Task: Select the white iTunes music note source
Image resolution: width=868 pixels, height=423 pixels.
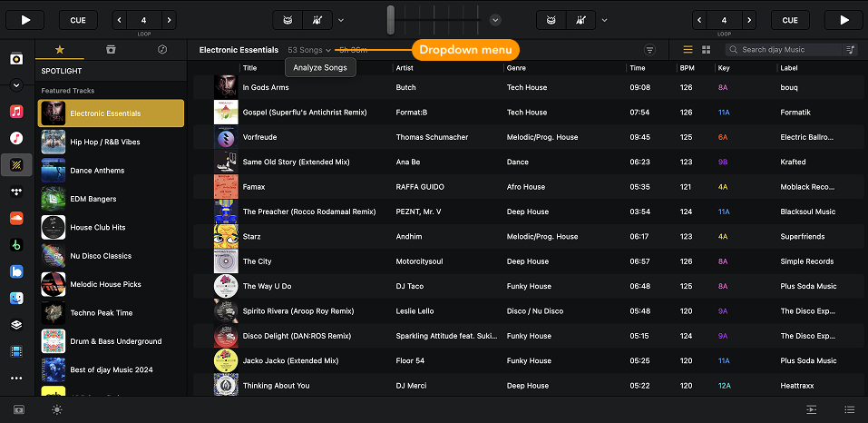Action: click(x=16, y=138)
